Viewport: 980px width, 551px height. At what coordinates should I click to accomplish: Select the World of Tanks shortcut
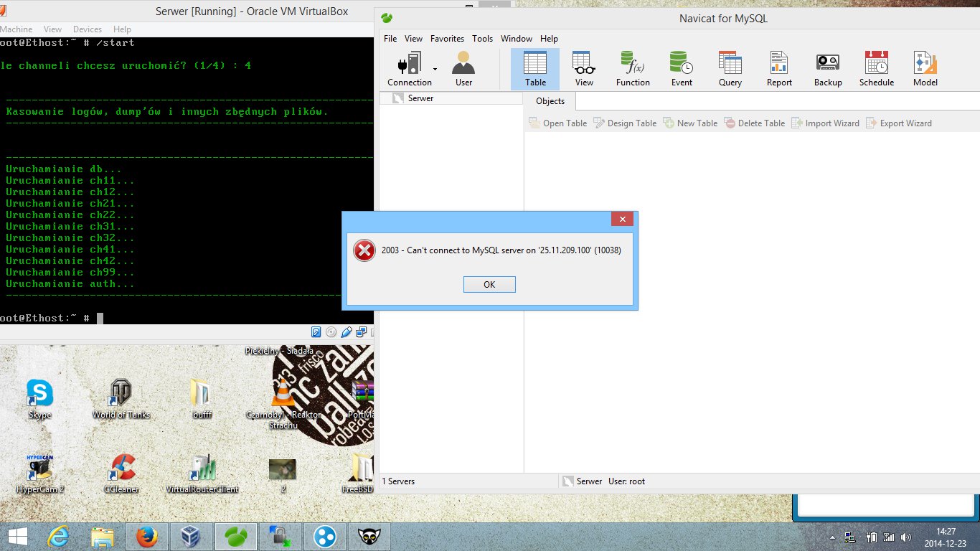(121, 399)
